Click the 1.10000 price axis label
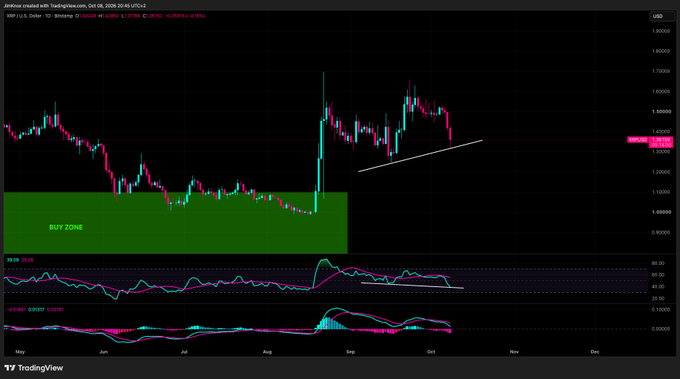680x379 pixels. 661,192
